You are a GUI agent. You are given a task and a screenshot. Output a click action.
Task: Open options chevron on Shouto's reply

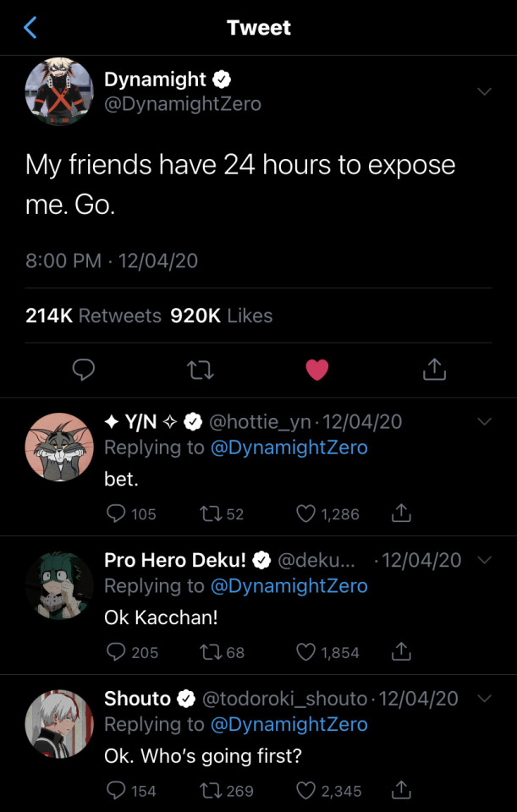(x=484, y=700)
